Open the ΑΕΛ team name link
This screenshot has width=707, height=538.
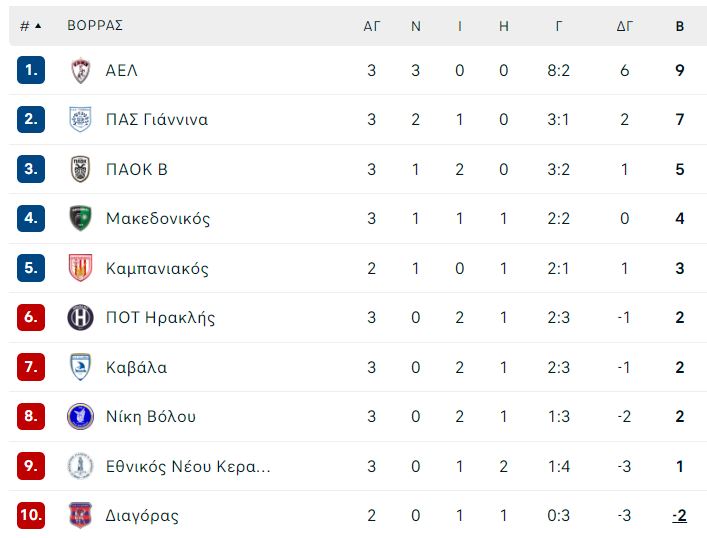click(122, 71)
